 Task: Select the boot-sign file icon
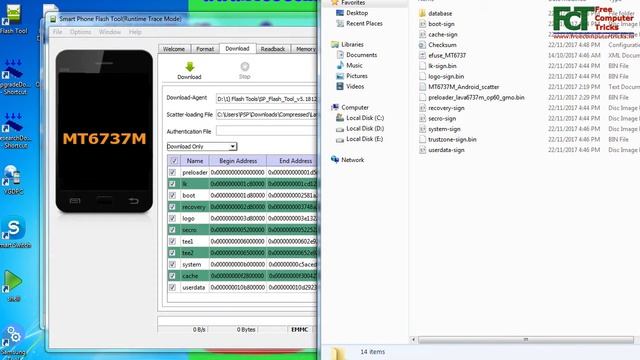(x=422, y=24)
